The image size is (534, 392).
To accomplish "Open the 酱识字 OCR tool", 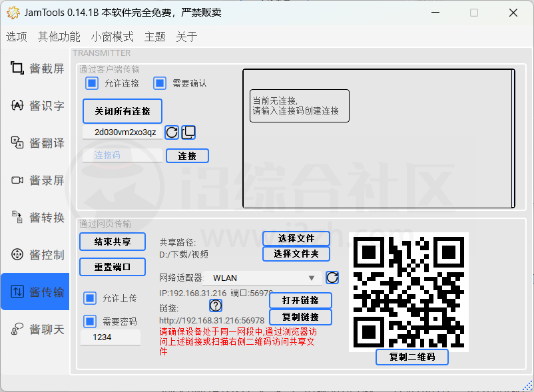I will 35,105.
